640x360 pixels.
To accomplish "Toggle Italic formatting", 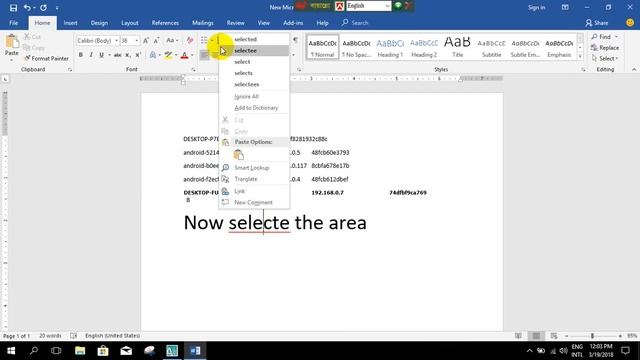I will (91, 55).
